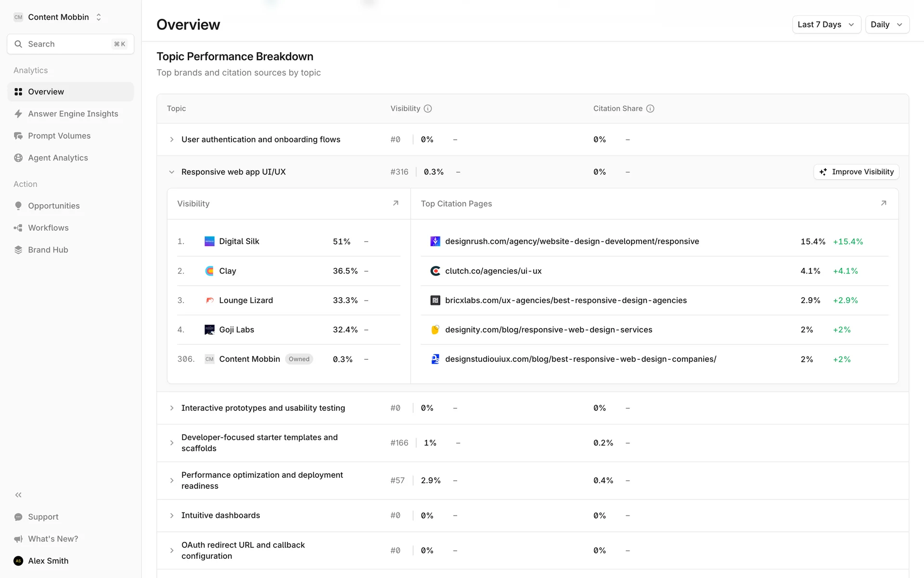Open Prompt Volumes in sidebar
The image size is (924, 578).
[x=59, y=136]
